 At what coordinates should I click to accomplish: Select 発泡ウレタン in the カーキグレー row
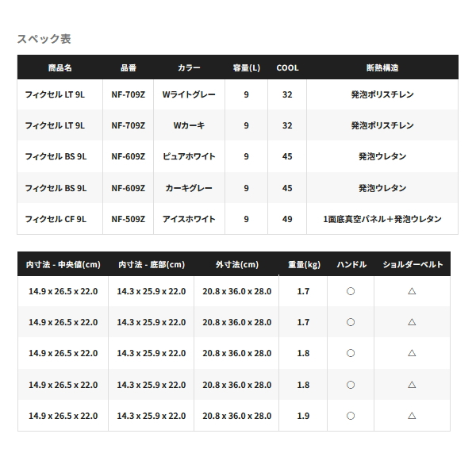pos(382,188)
